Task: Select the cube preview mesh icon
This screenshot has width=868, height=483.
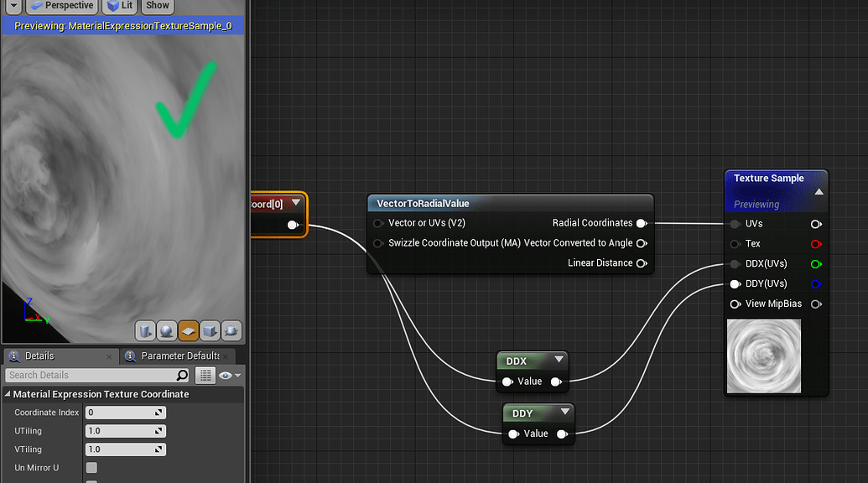Action: (x=211, y=330)
